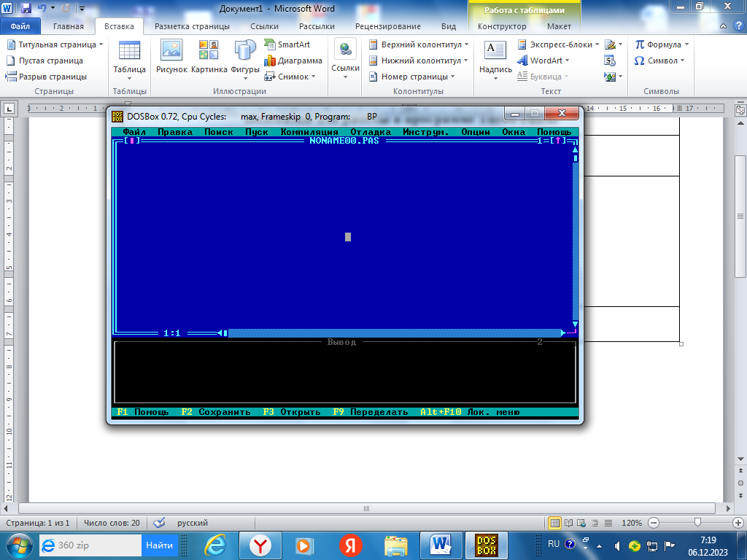
Task: Save document with quick access Save icon
Action: (26, 8)
